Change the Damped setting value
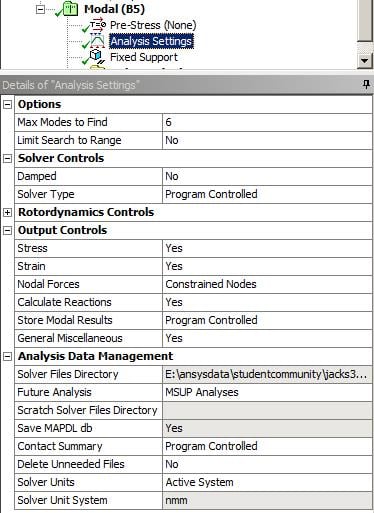The width and height of the screenshot is (374, 513). (267, 176)
